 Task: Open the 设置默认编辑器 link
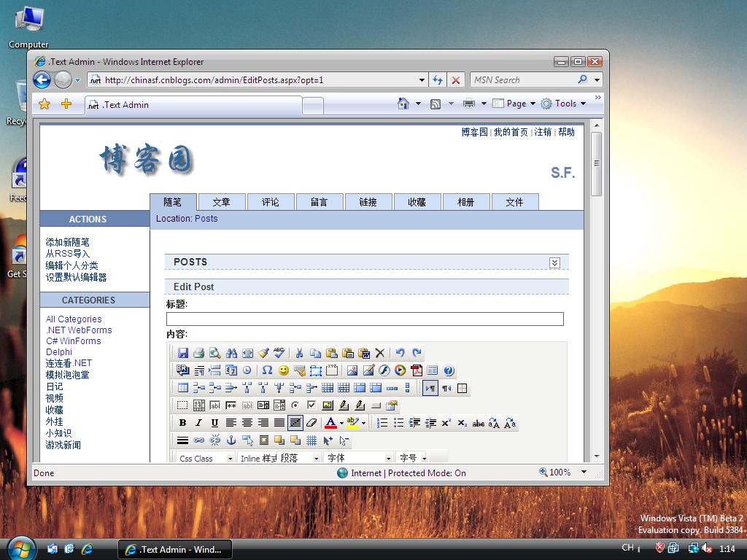point(76,277)
